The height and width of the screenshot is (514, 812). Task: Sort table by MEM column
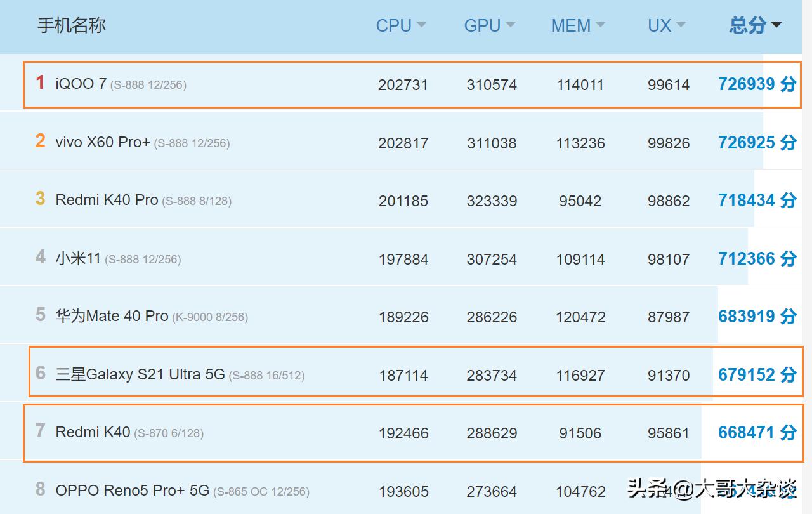(x=578, y=25)
